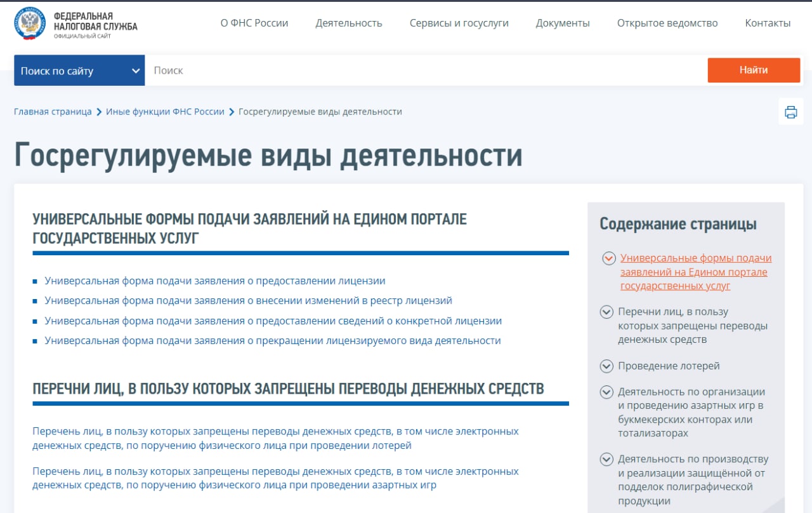
Task: Click chevron icon beside 'Деятельность по организации' item
Action: coord(606,392)
